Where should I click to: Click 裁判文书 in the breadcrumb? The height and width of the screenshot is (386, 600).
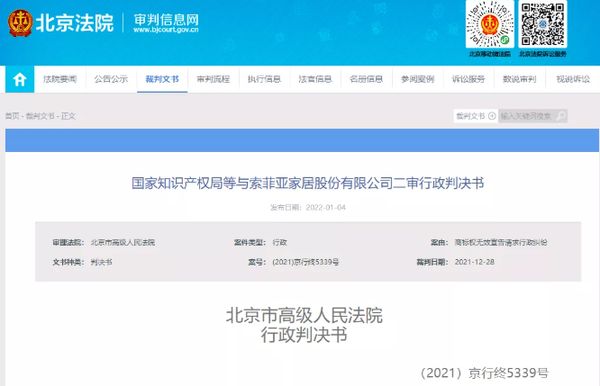click(40, 116)
